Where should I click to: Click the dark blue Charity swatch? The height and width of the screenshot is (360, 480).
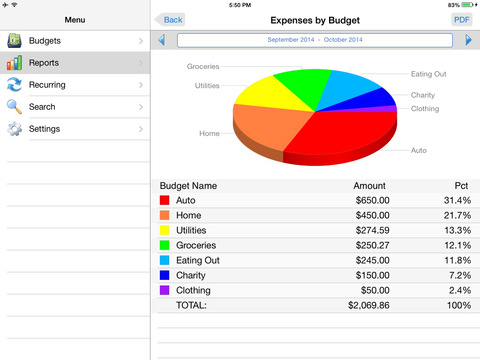164,275
